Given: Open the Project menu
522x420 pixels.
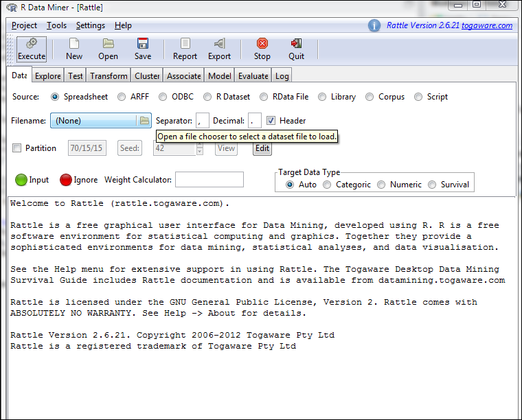Looking at the screenshot, I should pos(24,25).
